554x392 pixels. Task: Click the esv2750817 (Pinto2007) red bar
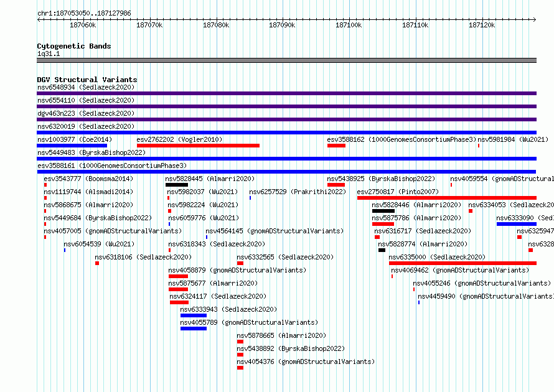pos(447,198)
